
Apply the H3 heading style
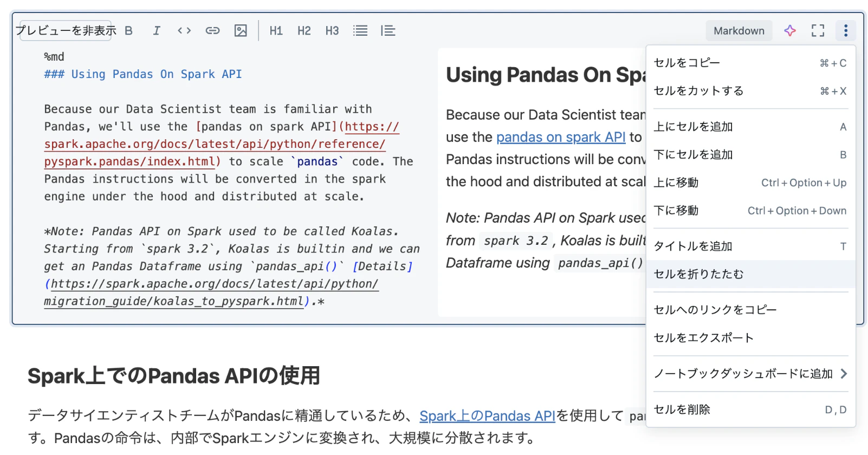pos(332,31)
